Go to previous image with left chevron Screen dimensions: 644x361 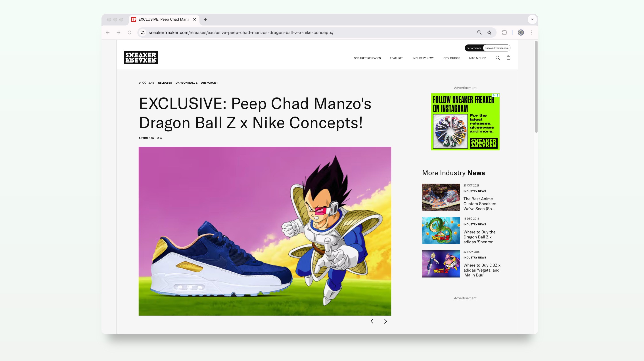point(372,321)
